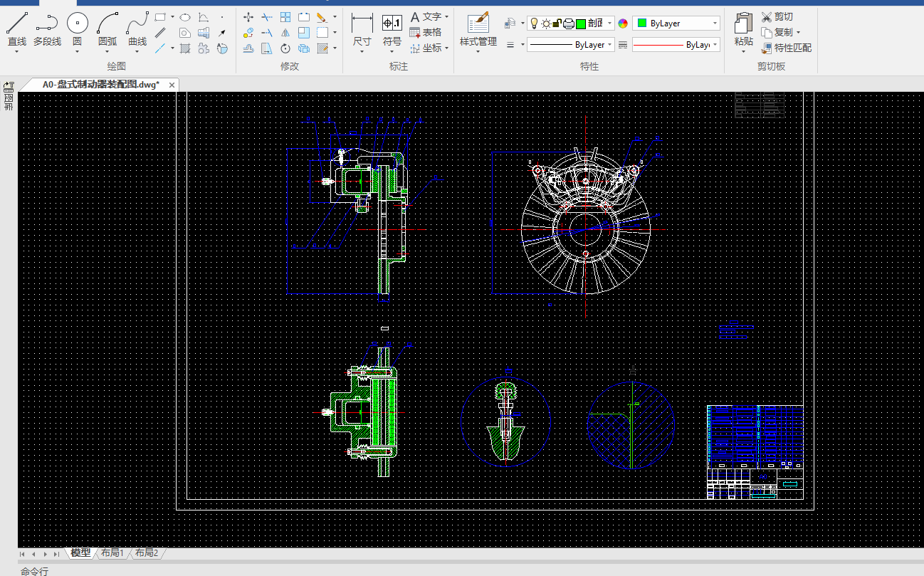
Task: Toggle layer lock padlock icon
Action: 557,23
